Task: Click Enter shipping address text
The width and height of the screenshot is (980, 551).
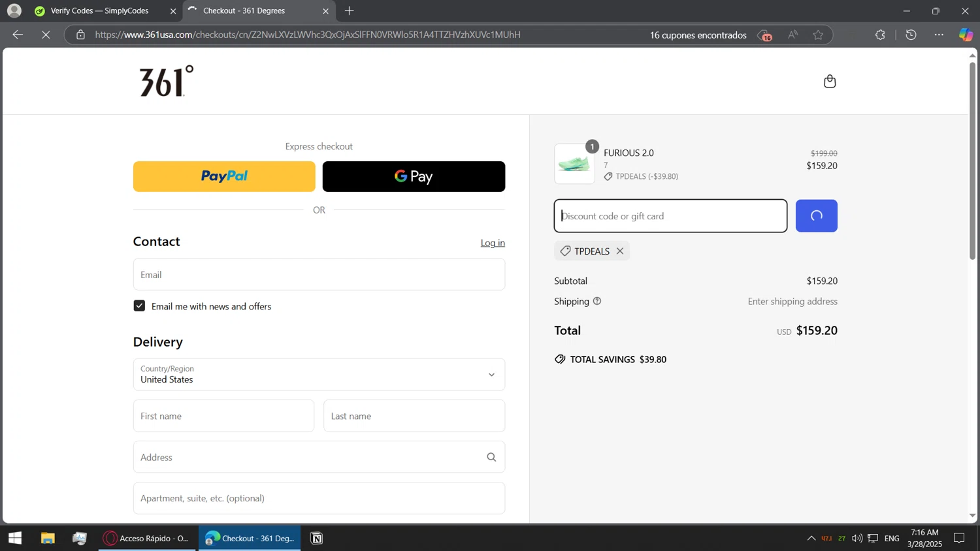Action: point(792,302)
